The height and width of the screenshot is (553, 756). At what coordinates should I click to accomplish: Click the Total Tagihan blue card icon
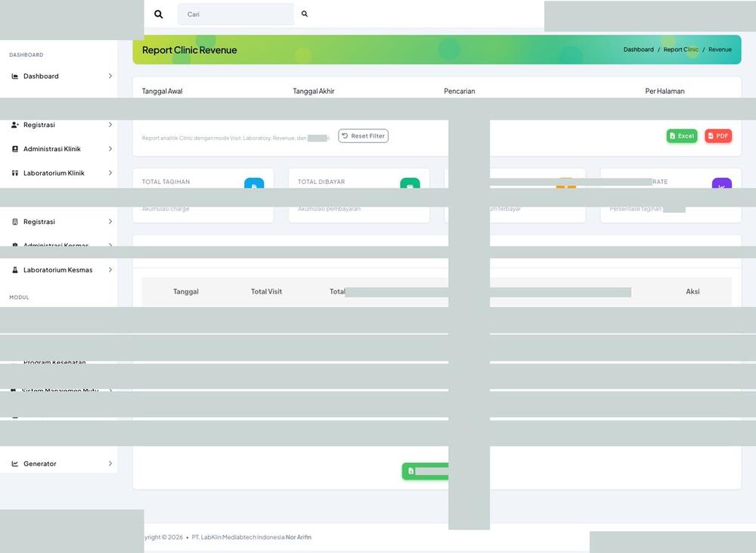(254, 183)
